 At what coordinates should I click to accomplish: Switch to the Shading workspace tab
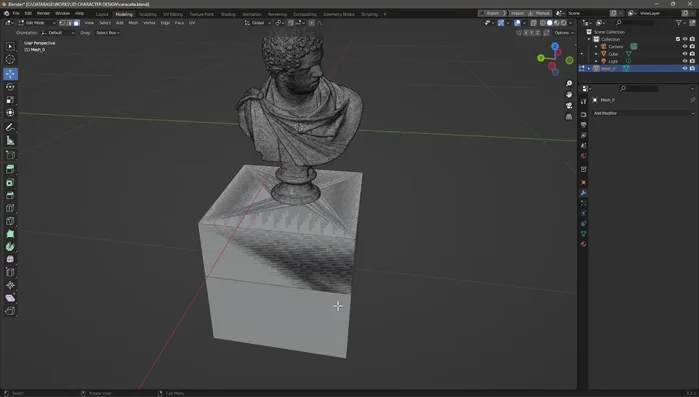228,14
